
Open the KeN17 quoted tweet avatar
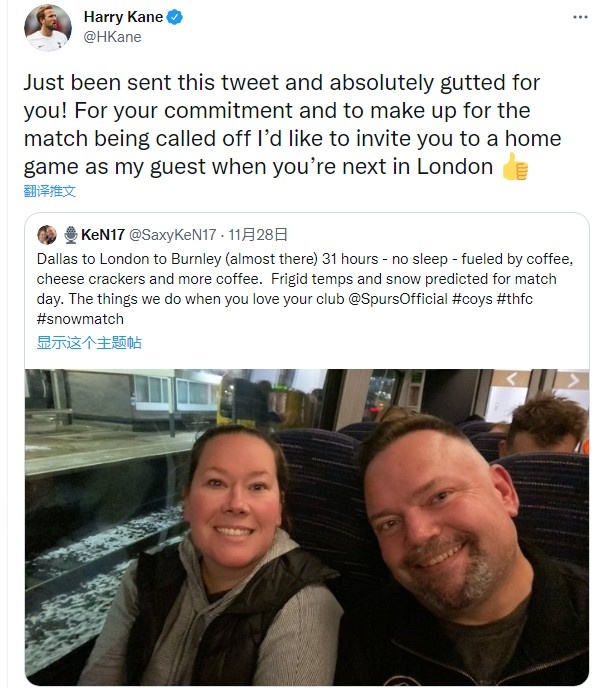point(47,235)
